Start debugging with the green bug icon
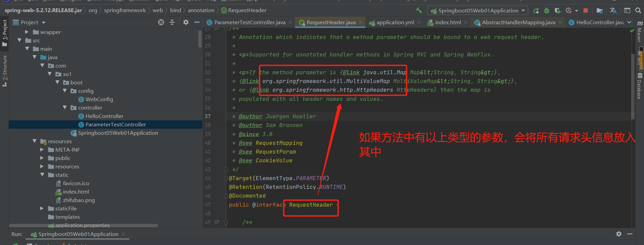The width and height of the screenshot is (644, 245). click(547, 11)
